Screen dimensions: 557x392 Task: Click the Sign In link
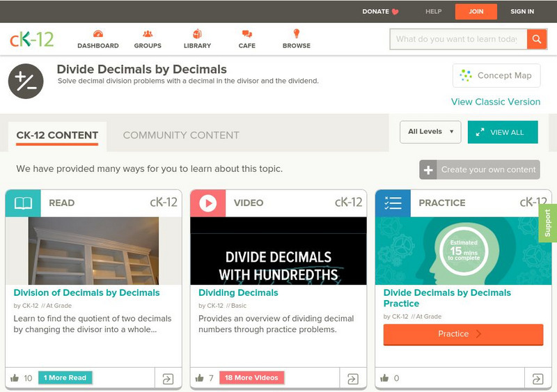tap(522, 12)
